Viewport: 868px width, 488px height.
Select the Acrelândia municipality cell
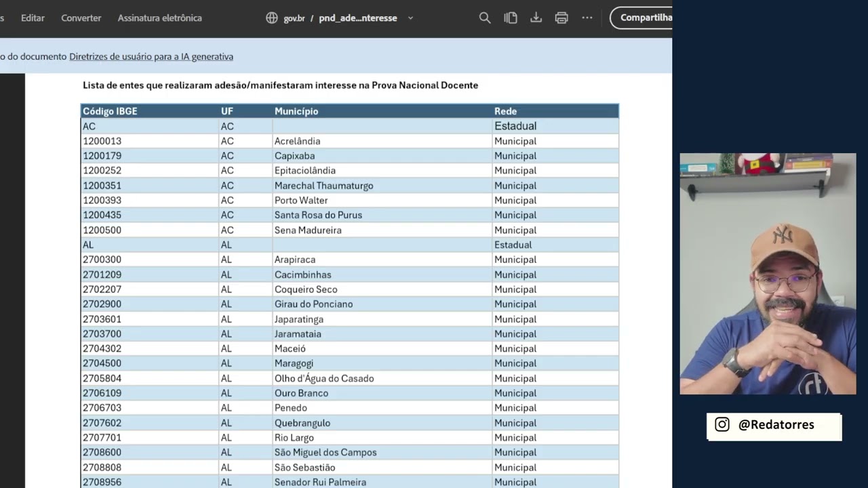click(x=382, y=141)
